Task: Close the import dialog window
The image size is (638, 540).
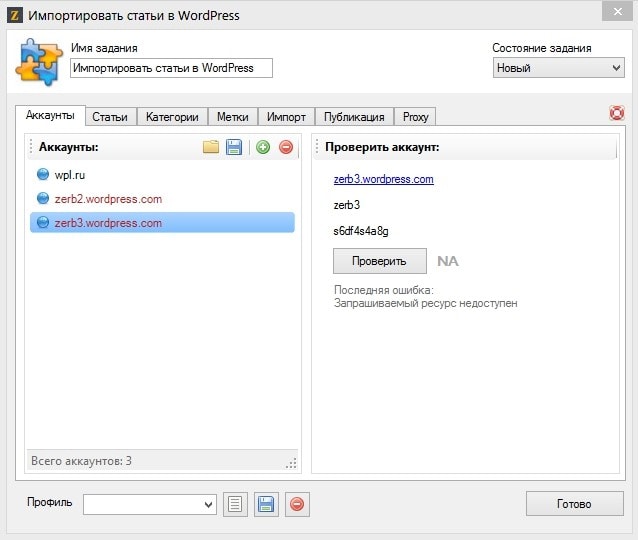Action: click(617, 11)
